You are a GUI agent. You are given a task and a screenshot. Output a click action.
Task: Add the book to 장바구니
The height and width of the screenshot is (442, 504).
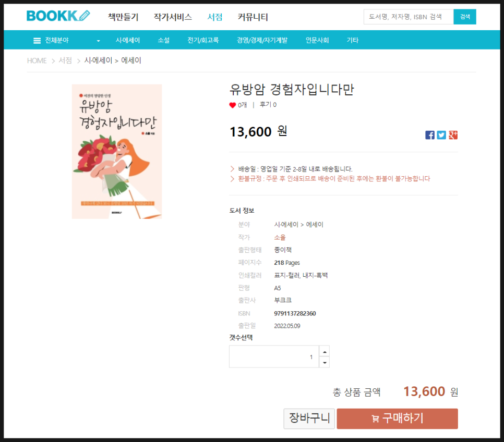point(309,419)
